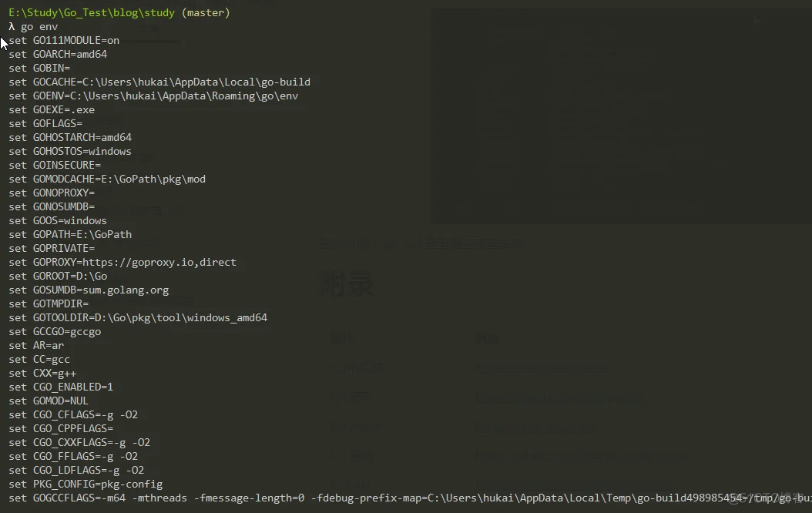Click the line set GOINSECURE=
812x513 pixels.
pos(55,165)
